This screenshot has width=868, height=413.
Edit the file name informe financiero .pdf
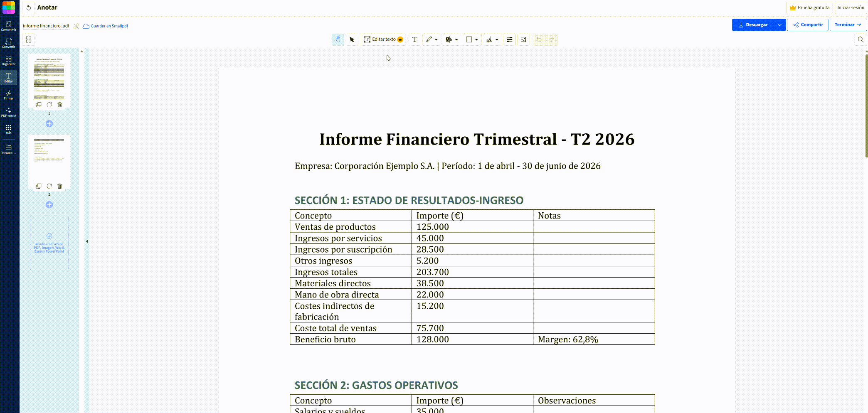tap(46, 26)
